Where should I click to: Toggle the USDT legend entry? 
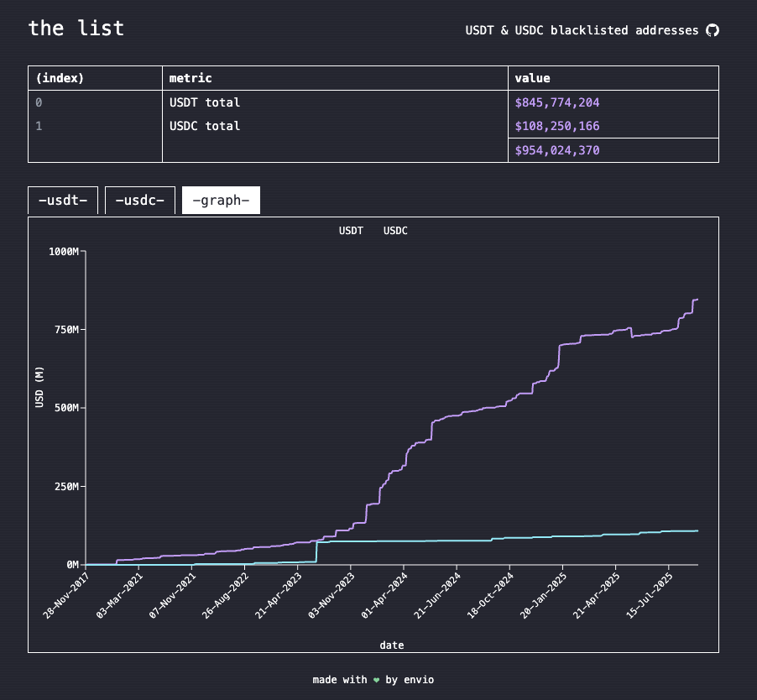(351, 231)
